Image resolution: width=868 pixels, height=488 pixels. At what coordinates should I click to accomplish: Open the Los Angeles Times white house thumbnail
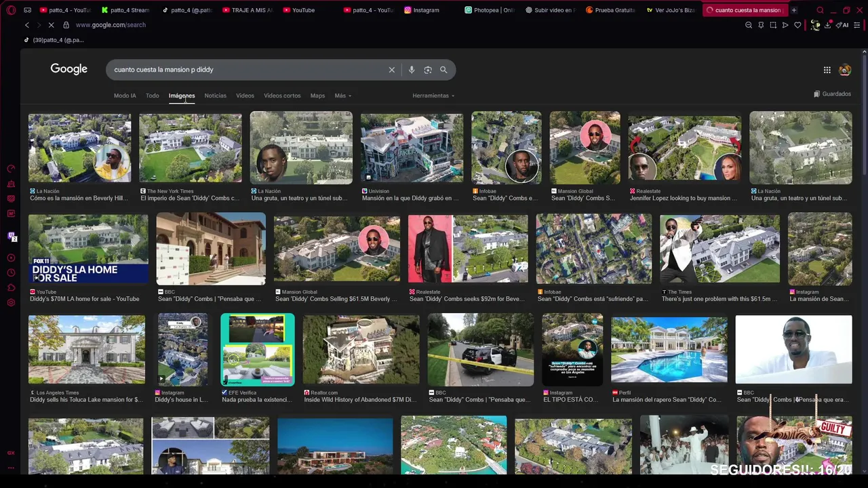[87, 350]
